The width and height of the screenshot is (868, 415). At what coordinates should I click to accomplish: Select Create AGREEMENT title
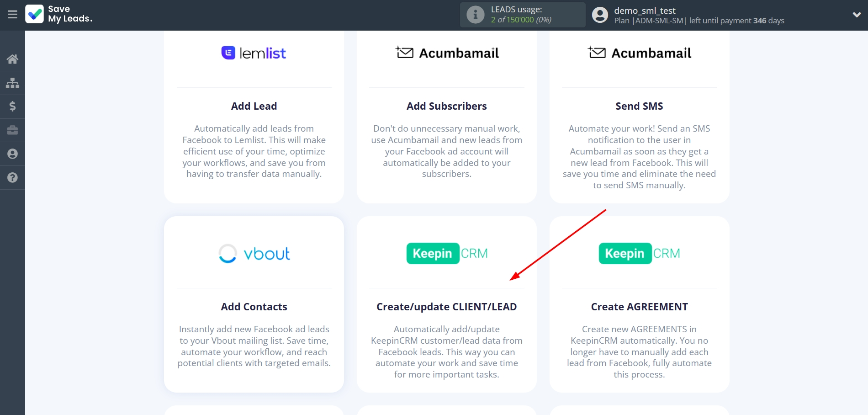(x=639, y=307)
